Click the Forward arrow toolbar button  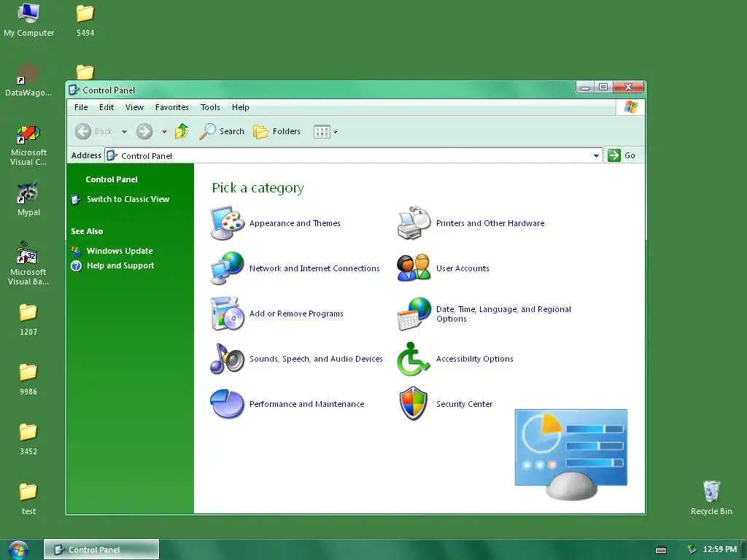pos(144,131)
